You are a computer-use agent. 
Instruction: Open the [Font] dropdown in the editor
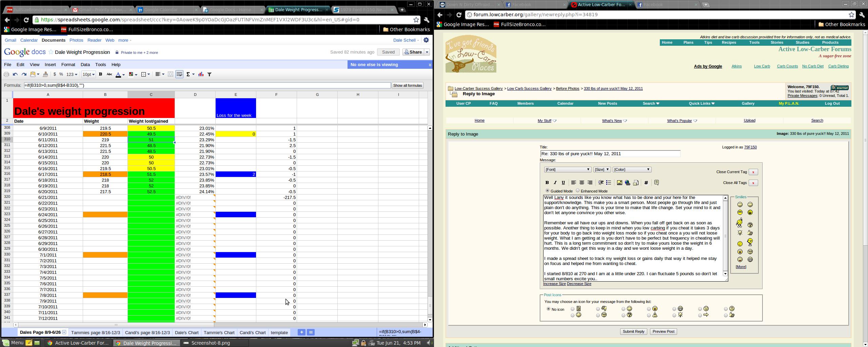point(567,169)
